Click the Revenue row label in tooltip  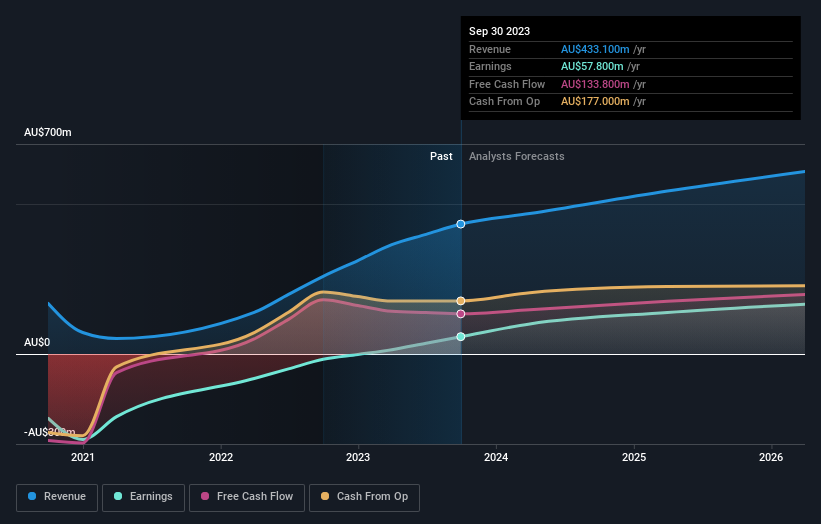click(x=490, y=49)
